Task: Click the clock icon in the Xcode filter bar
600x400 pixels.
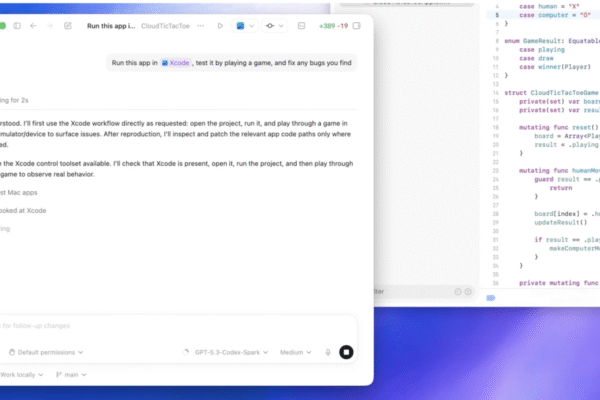Action: click(458, 292)
